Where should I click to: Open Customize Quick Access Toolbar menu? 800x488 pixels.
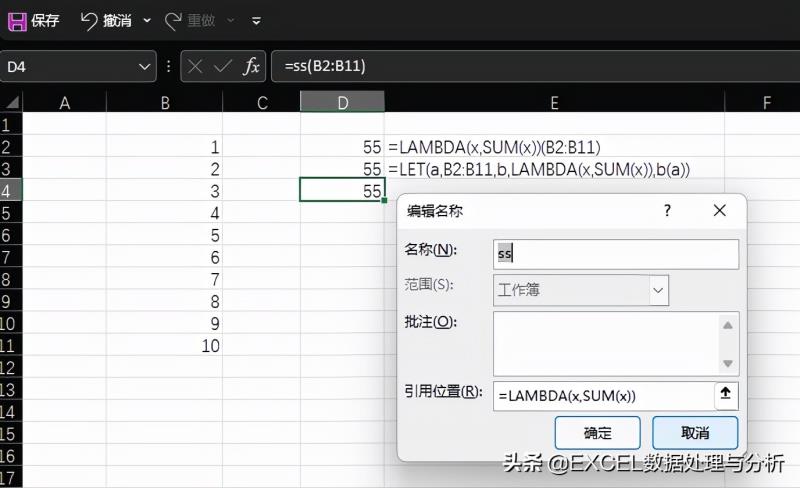(x=256, y=21)
